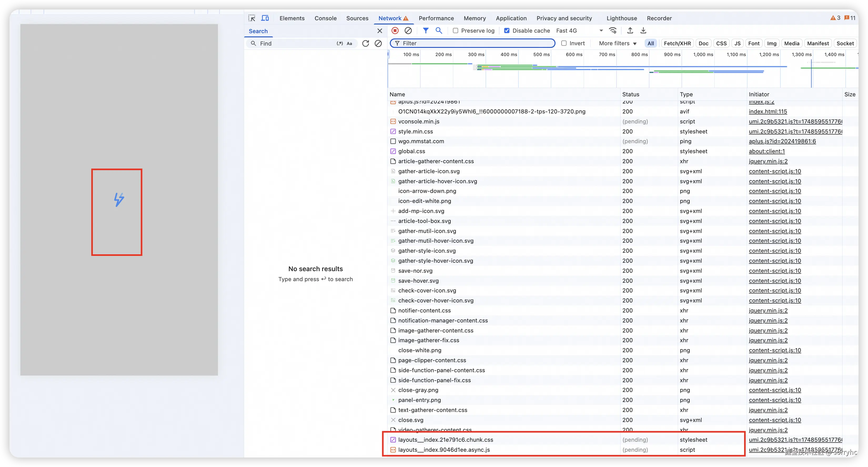Click the export HAR download icon
The height and width of the screenshot is (467, 868).
coord(643,31)
